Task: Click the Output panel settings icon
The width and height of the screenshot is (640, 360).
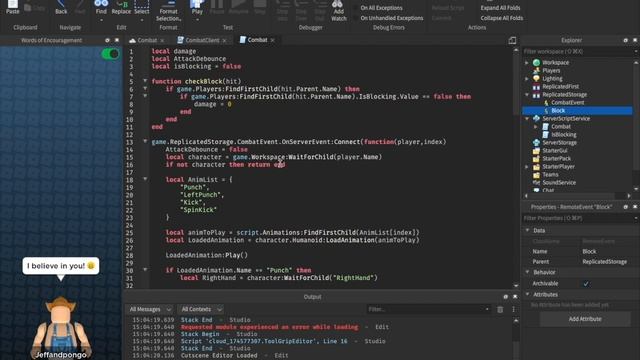Action: coord(505,297)
